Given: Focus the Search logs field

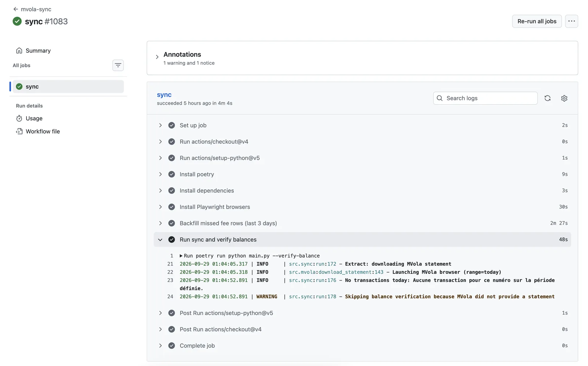Looking at the screenshot, I should tap(485, 98).
